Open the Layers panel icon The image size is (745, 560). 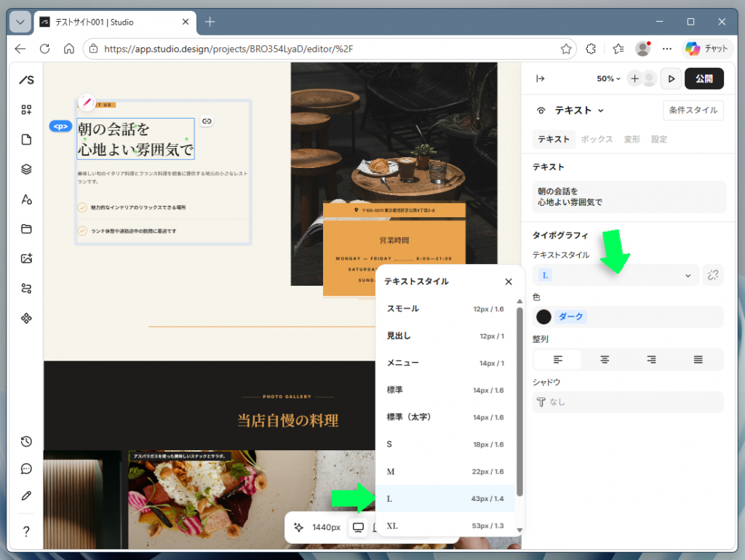click(x=27, y=169)
